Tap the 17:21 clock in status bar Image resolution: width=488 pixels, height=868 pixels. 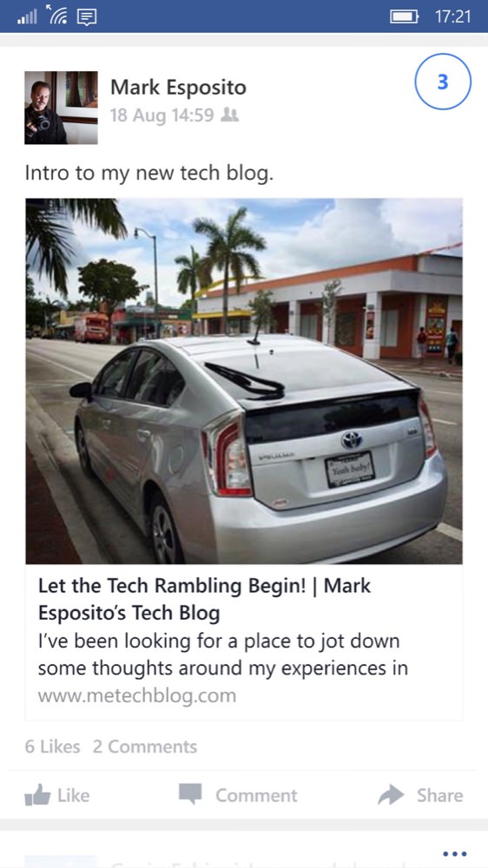[452, 16]
